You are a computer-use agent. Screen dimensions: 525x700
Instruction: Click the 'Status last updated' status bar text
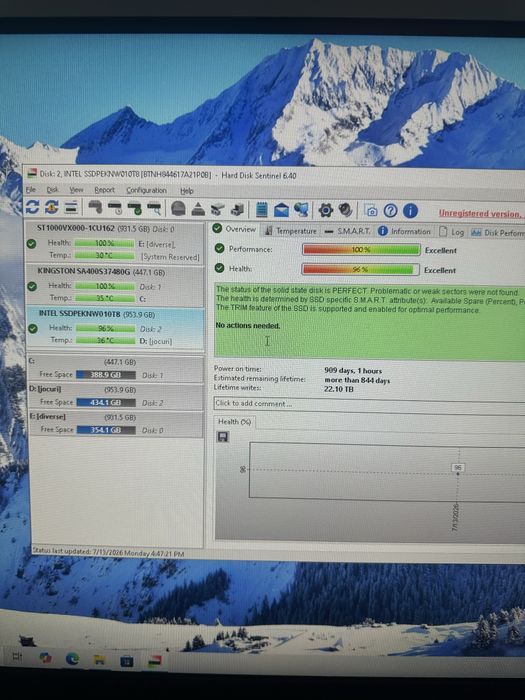[108, 553]
